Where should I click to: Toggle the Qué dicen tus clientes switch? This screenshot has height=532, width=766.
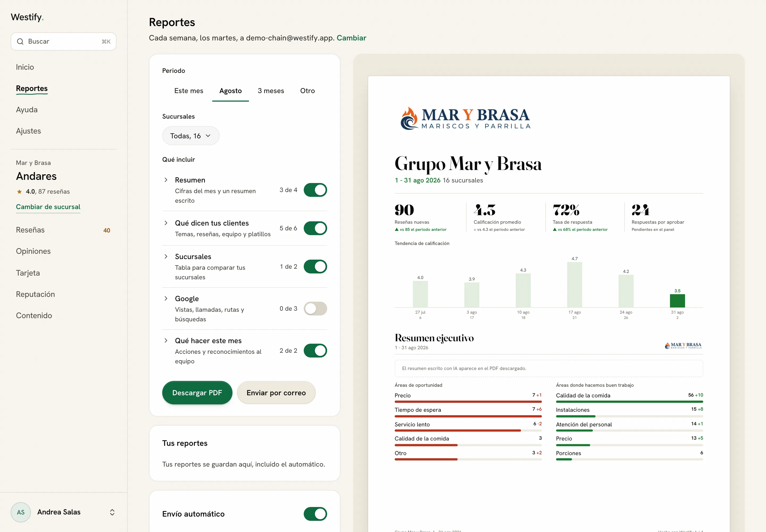[315, 228]
